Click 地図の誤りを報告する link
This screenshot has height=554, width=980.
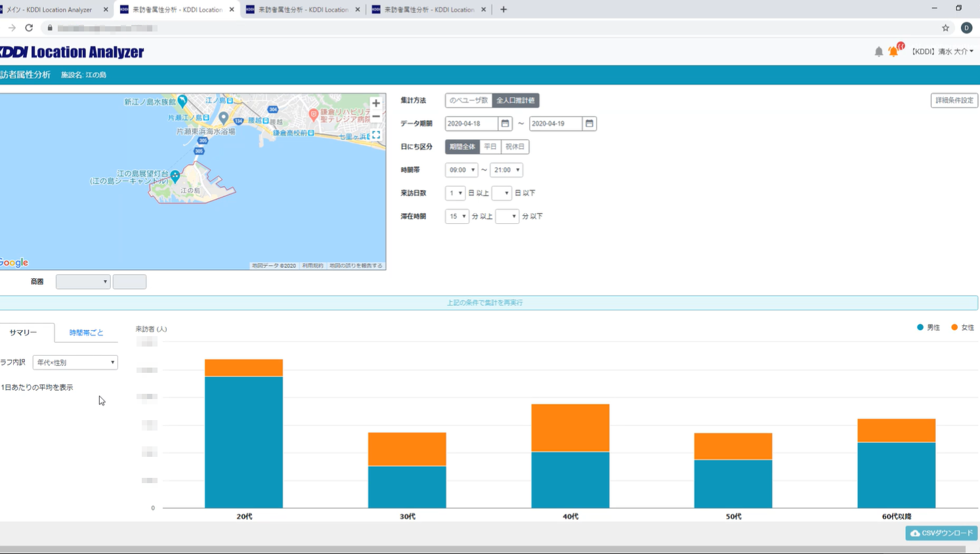[356, 266]
